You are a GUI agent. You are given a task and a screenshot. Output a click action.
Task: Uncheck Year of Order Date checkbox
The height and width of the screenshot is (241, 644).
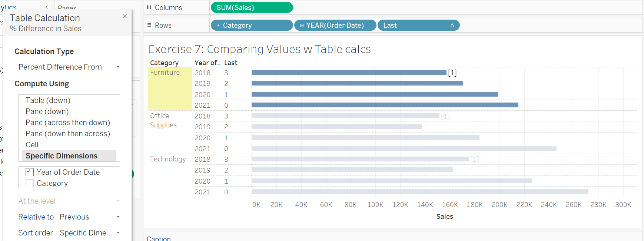pos(30,172)
